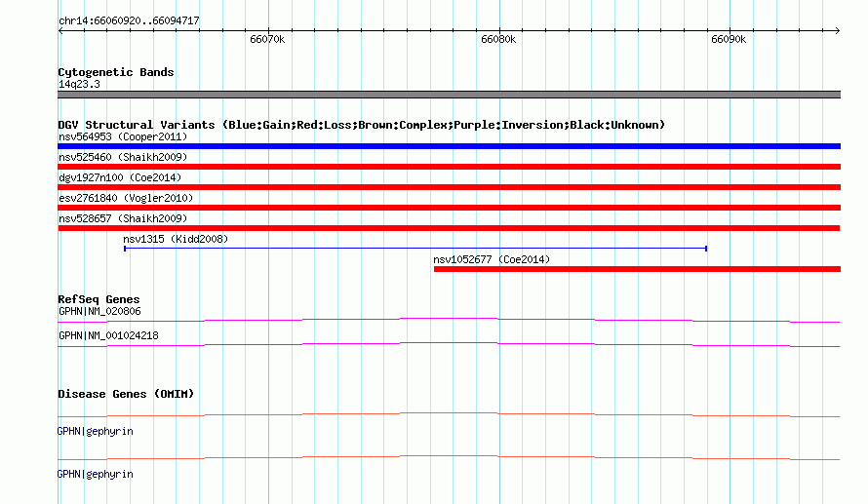
Task: Click the 66070k ruler tick label
Action: [267, 39]
